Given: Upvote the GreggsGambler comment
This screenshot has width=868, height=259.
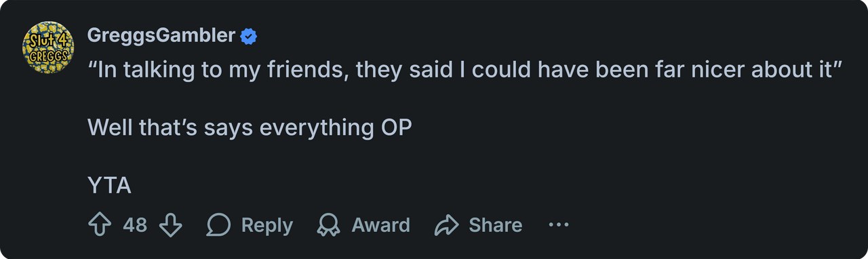Looking at the screenshot, I should coord(100,225).
